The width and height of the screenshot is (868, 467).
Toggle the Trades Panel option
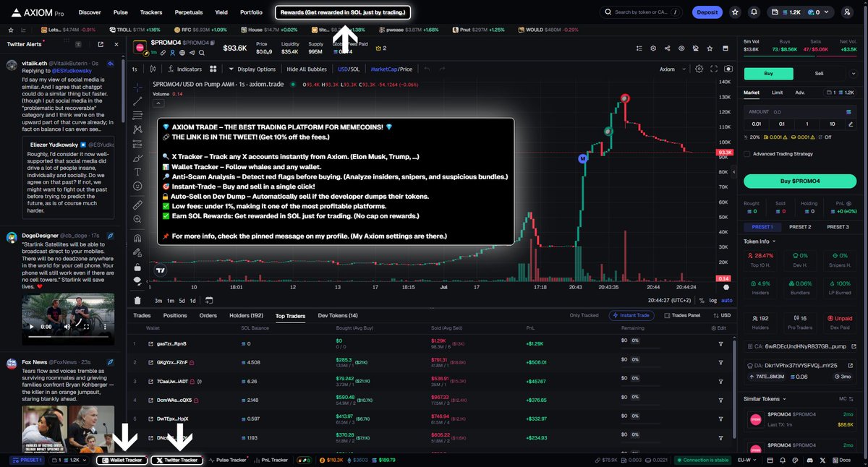(682, 315)
